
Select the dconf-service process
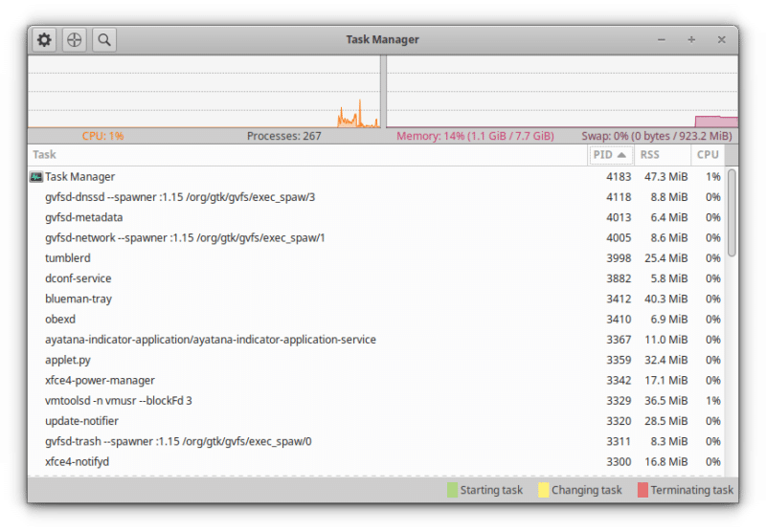pyautogui.click(x=376, y=278)
